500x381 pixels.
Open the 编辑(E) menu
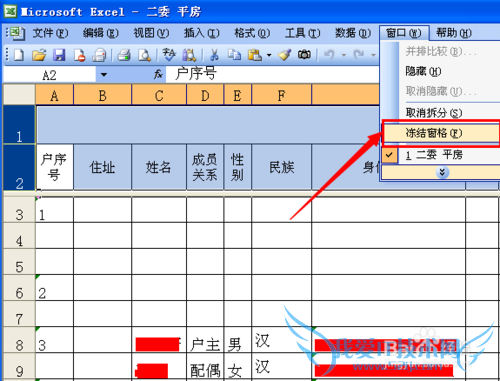point(101,33)
